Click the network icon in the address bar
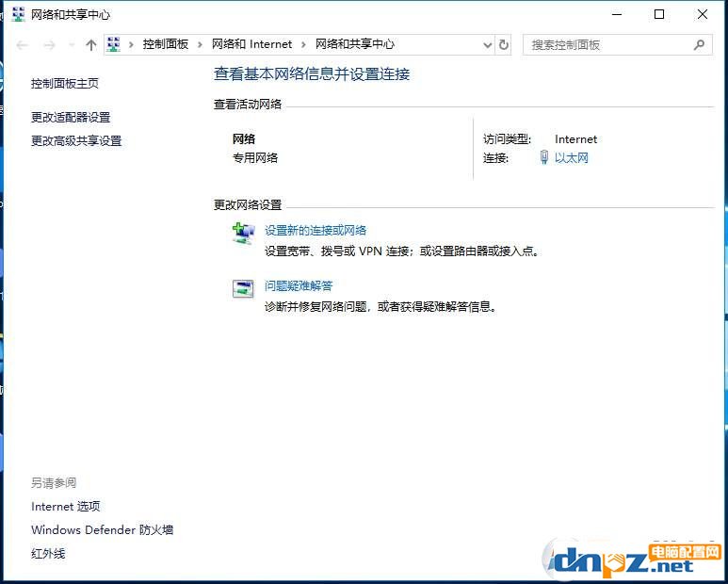 [113, 44]
